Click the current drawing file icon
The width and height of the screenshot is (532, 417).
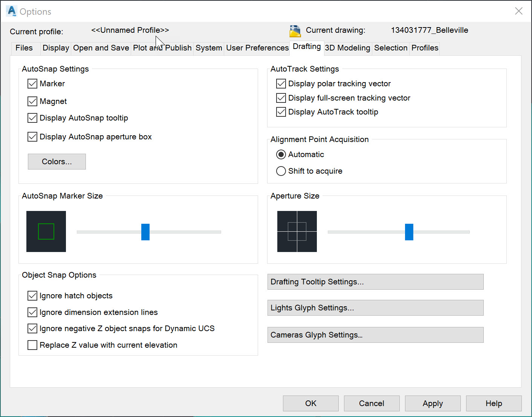point(296,30)
